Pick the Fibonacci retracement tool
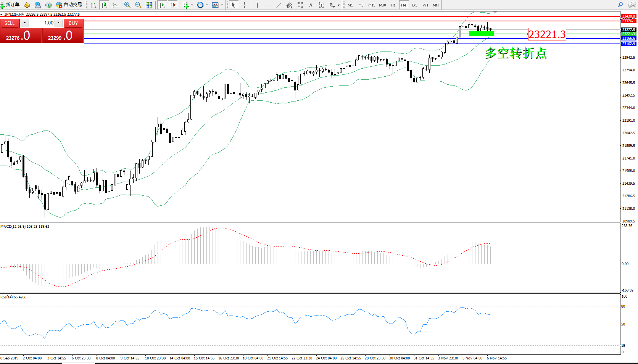 click(300, 5)
